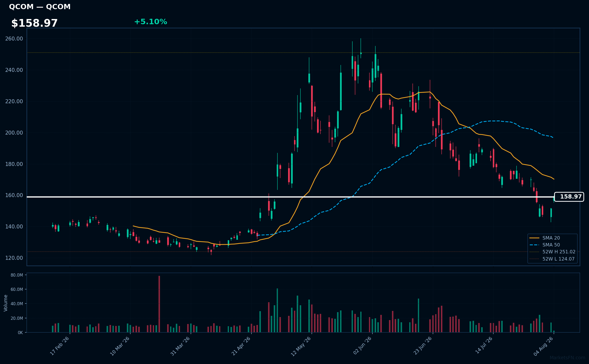Click the 158.97 current price tag
This screenshot has width=589, height=364.
click(569, 197)
